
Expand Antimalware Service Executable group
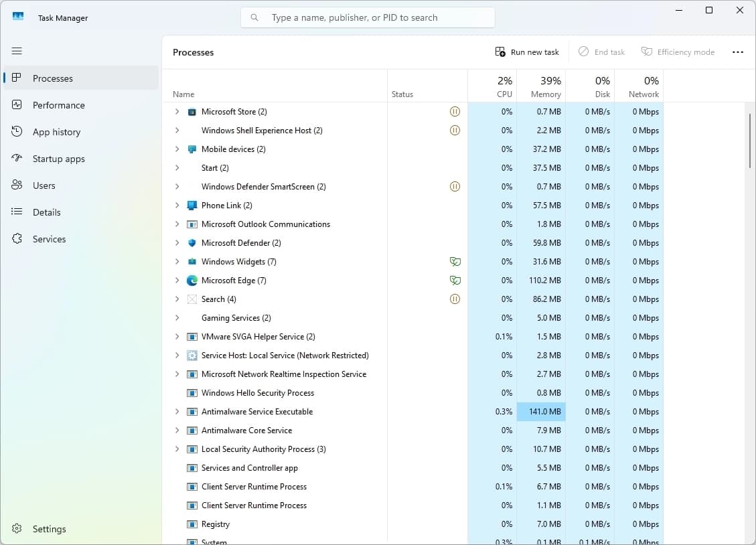(x=177, y=412)
